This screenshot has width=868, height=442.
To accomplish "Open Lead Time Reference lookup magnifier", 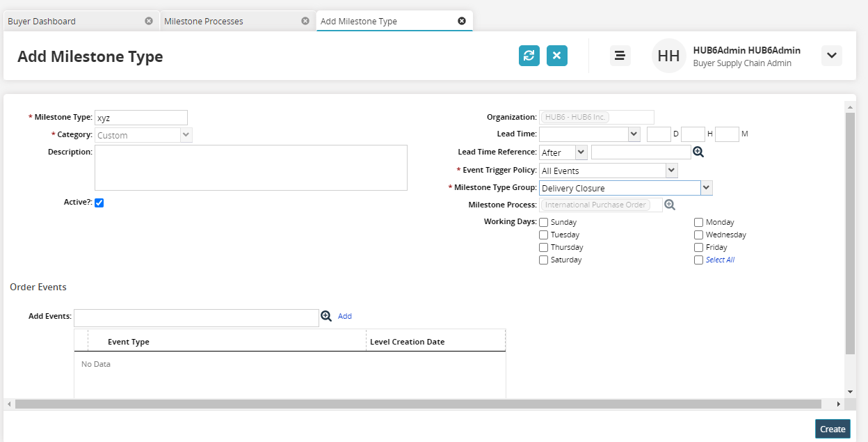I will [698, 152].
